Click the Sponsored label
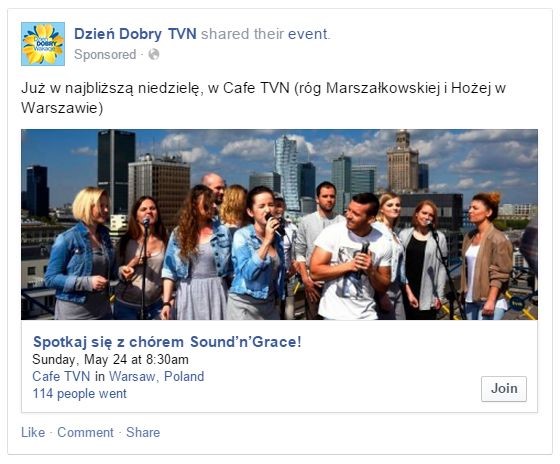The height and width of the screenshot is (464, 560). point(105,55)
